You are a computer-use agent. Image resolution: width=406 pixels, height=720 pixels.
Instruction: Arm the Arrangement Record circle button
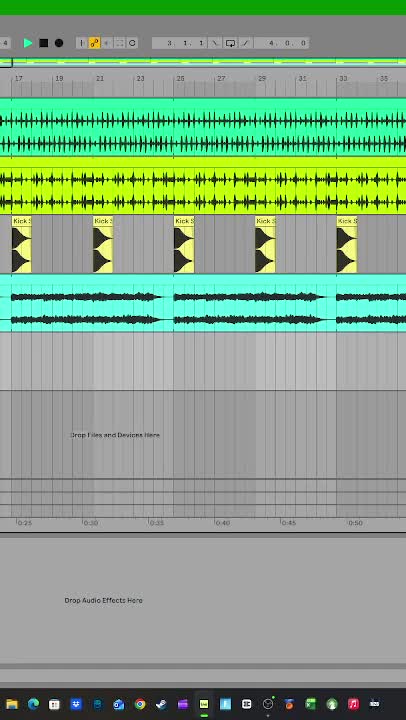[x=59, y=43]
